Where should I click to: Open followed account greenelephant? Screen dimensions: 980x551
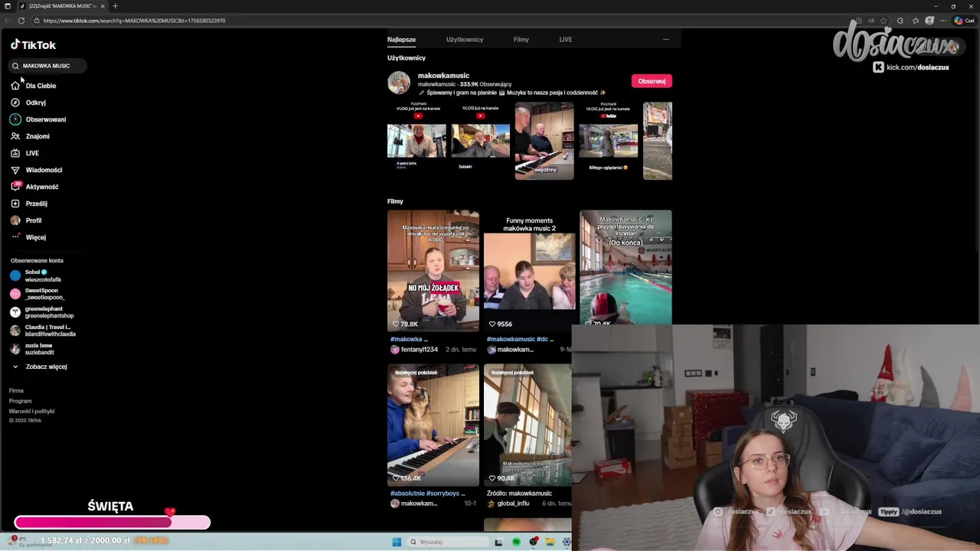coord(42,312)
